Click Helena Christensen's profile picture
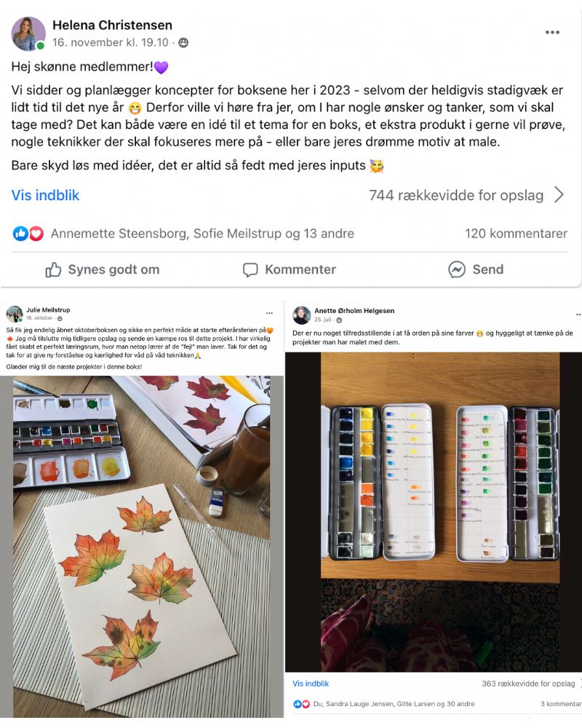Viewport: 582px width, 728px height. [x=28, y=33]
